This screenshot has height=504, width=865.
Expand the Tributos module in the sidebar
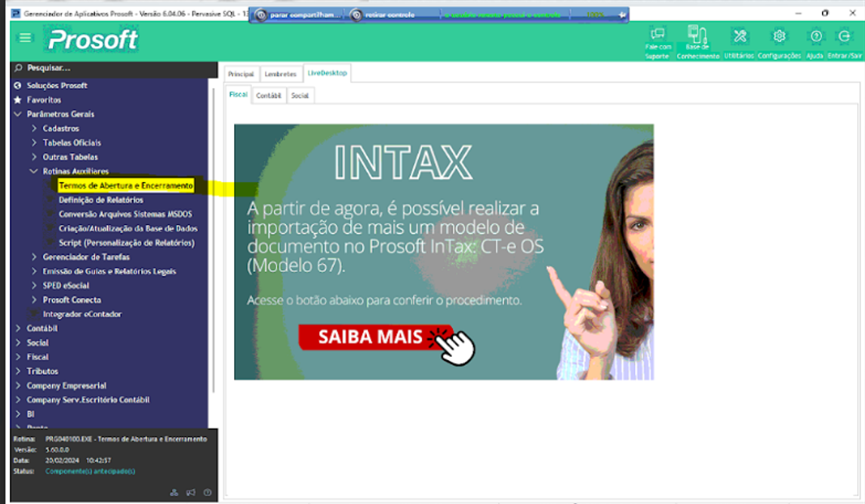[x=17, y=372]
